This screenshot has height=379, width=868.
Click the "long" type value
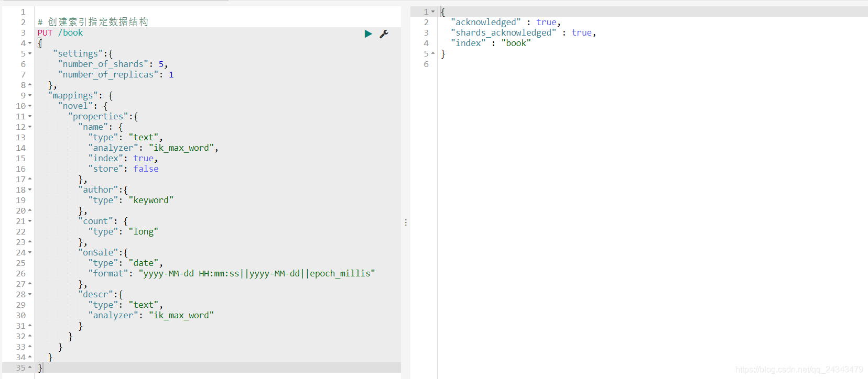tap(144, 231)
